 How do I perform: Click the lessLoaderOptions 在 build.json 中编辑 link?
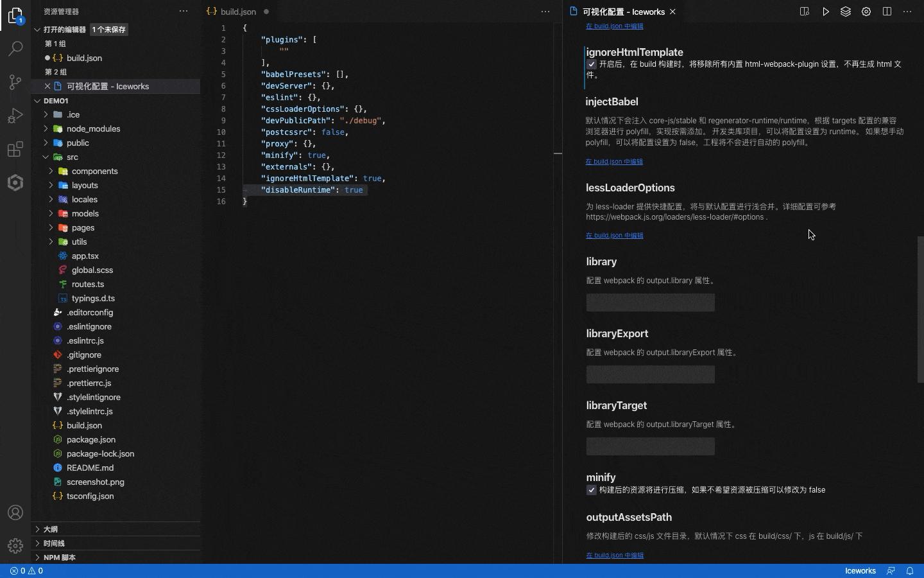614,236
